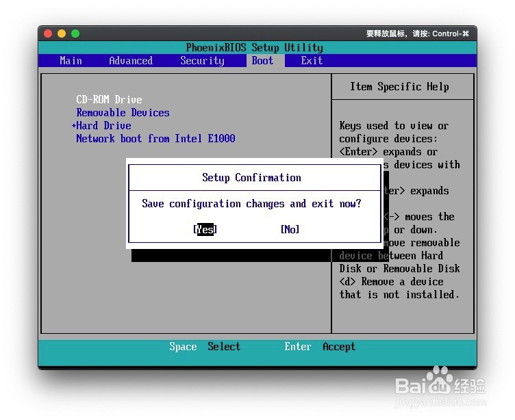Switch to the Advanced tab

(131, 61)
